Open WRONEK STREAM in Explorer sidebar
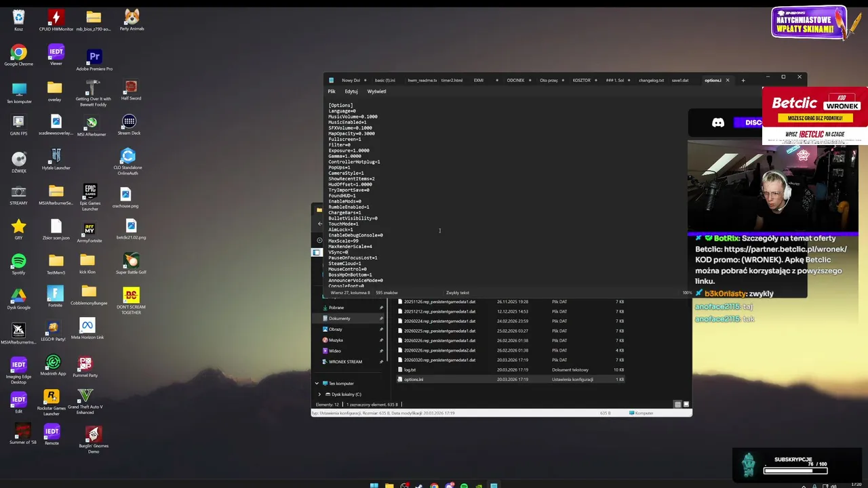Screen dimensions: 868x488 click(345, 361)
